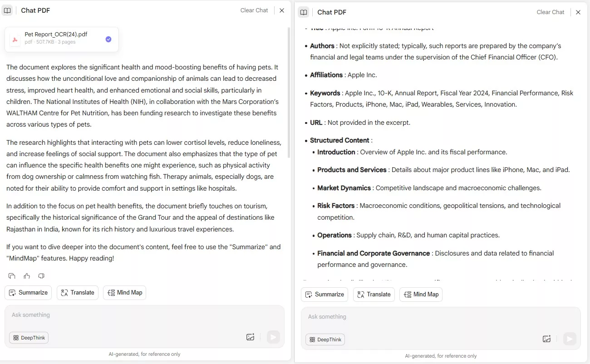Click the send arrow in the right panel
The image size is (590, 364).
(x=569, y=339)
